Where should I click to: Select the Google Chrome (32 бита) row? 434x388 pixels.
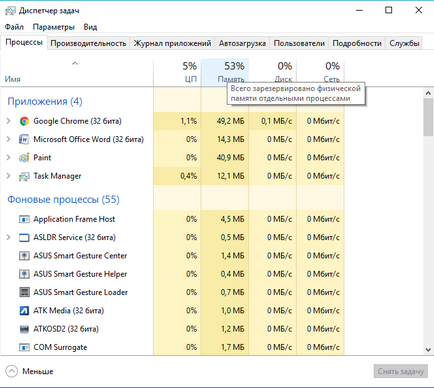(x=172, y=121)
